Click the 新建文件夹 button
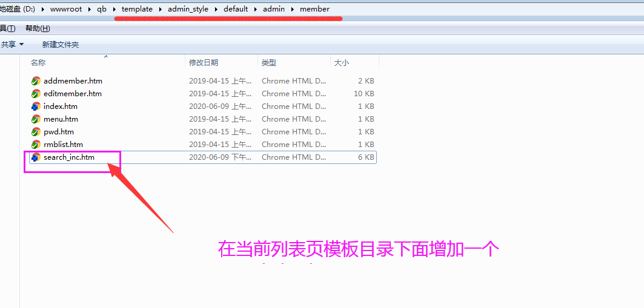The image size is (644, 308). pos(60,45)
